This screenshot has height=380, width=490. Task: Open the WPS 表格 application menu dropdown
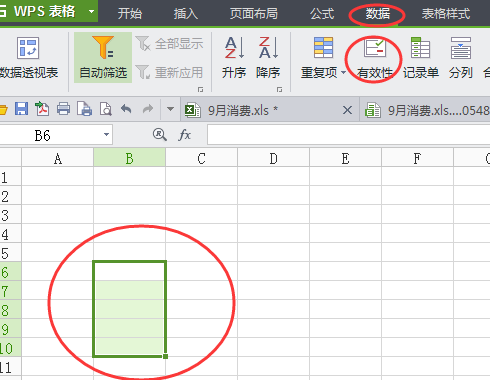tap(91, 11)
